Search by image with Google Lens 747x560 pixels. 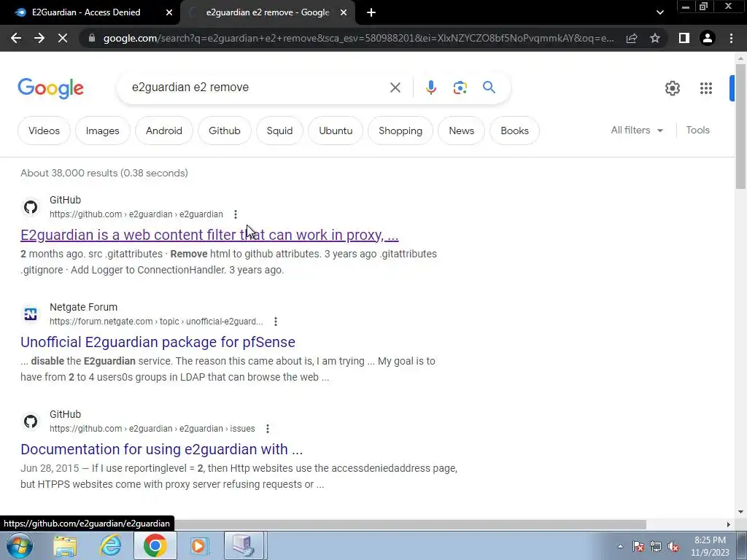point(460,87)
